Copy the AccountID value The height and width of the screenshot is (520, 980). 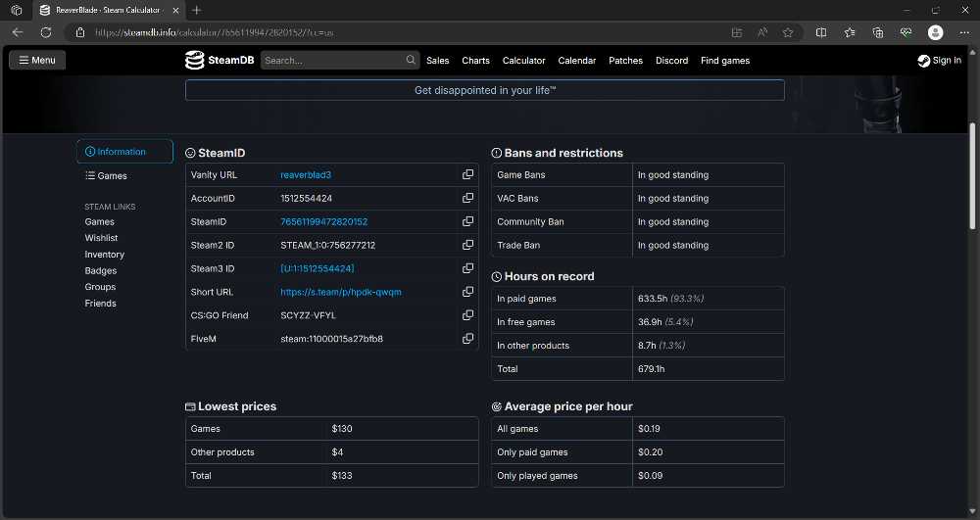tap(467, 198)
